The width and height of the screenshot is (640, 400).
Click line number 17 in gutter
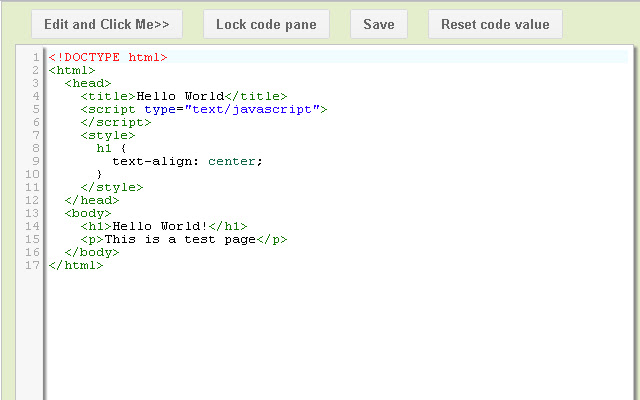(32, 265)
